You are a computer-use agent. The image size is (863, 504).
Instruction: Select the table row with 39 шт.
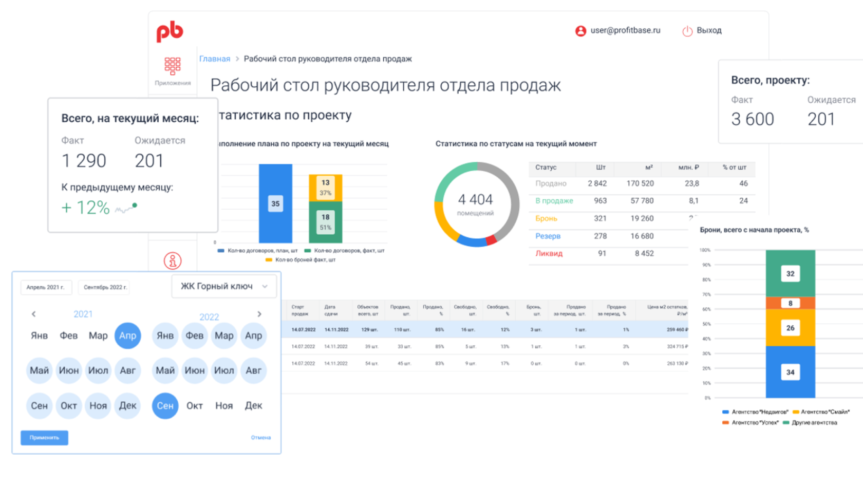(x=485, y=346)
